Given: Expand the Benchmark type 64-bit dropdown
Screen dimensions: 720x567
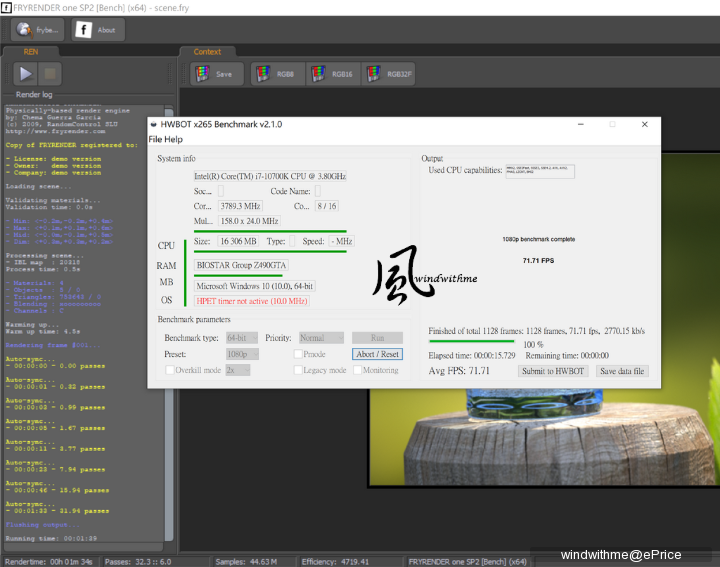Looking at the screenshot, I should point(242,338).
